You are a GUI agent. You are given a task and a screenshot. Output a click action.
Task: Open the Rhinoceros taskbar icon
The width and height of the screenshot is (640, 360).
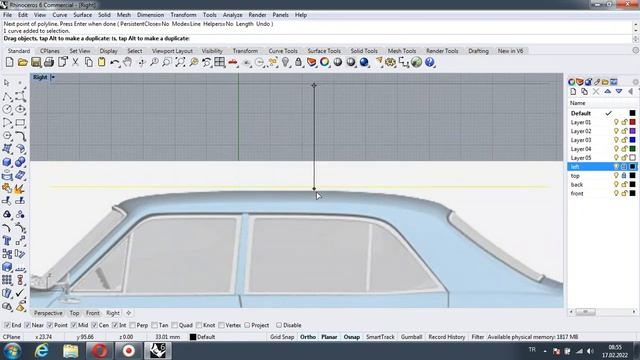(x=158, y=351)
